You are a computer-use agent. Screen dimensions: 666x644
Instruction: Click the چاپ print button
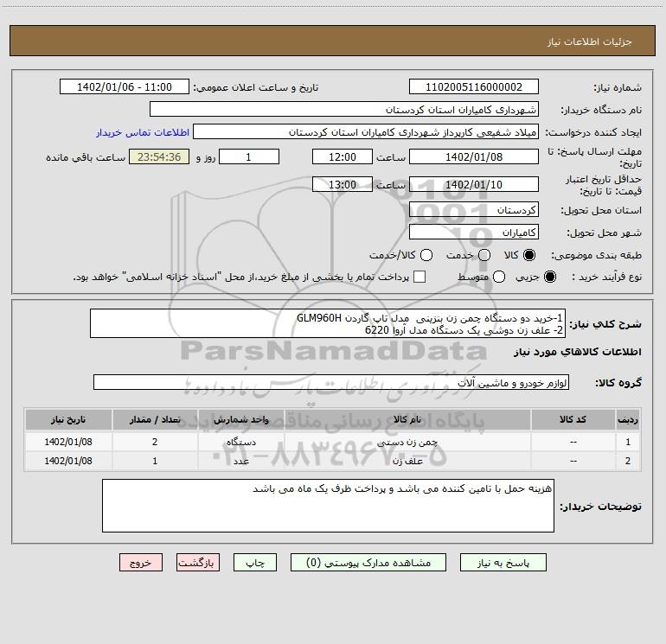pos(255,563)
